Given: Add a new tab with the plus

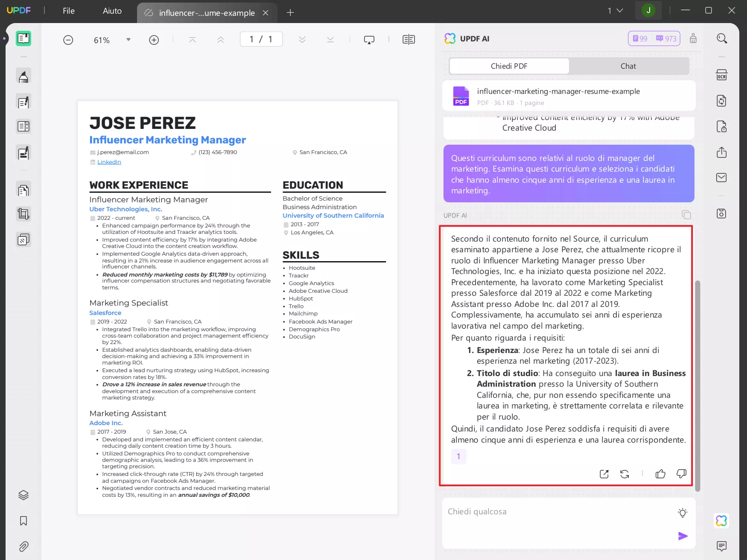Looking at the screenshot, I should tap(290, 13).
